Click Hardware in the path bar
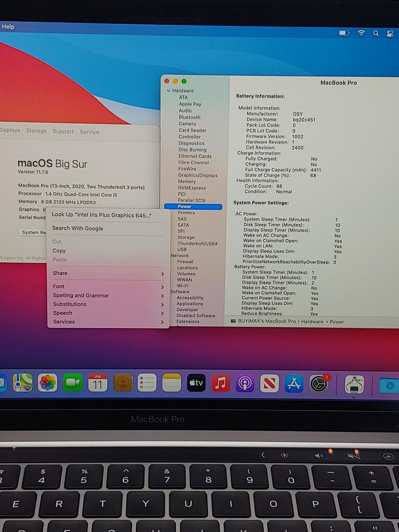399x532 pixels. pos(312,322)
